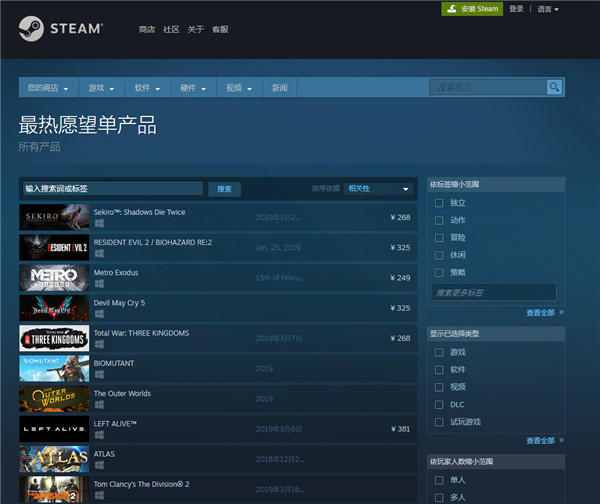The image size is (600, 504).
Task: Check the 策略 tag checkbox
Action: (x=439, y=272)
